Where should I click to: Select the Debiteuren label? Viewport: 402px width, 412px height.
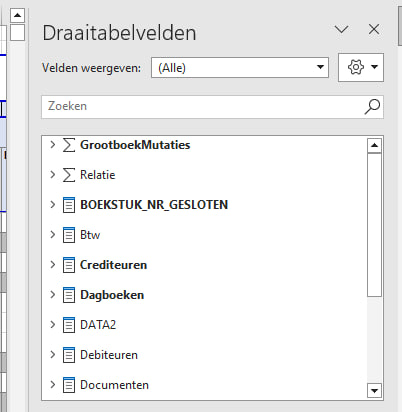tap(109, 355)
